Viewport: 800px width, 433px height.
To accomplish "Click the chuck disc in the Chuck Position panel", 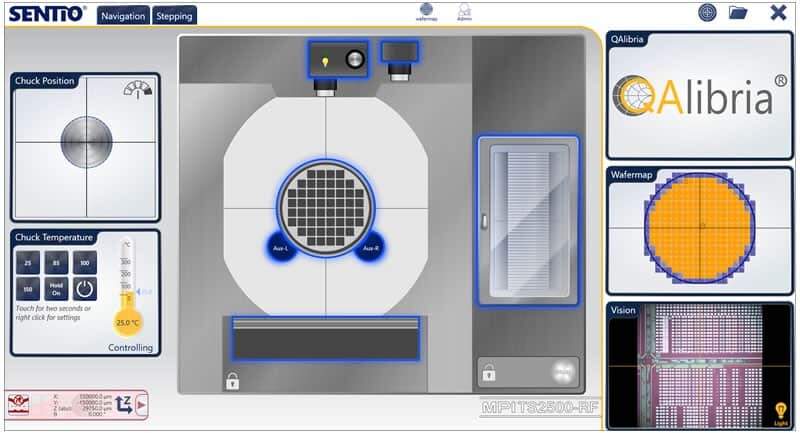I will 86,142.
